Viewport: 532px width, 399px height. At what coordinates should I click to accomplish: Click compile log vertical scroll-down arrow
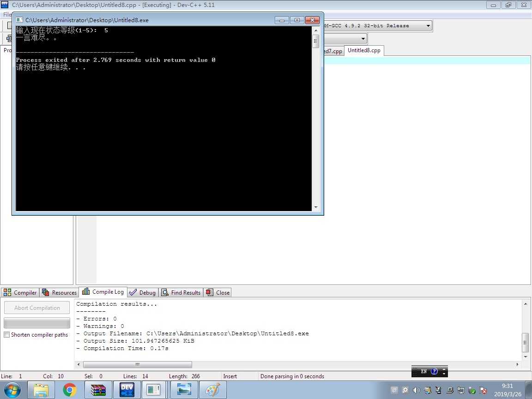[x=526, y=357]
